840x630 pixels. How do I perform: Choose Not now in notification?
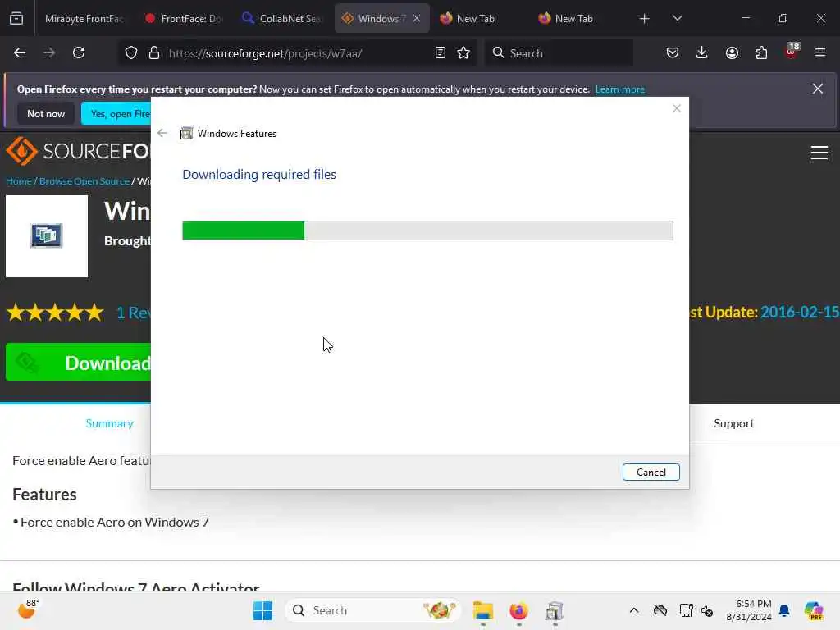(x=46, y=113)
